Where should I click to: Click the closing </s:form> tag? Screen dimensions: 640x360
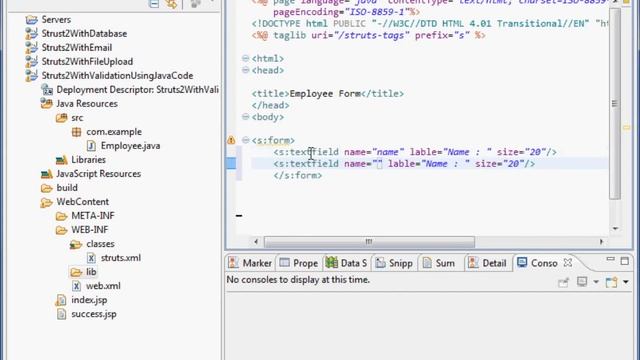pos(298,176)
